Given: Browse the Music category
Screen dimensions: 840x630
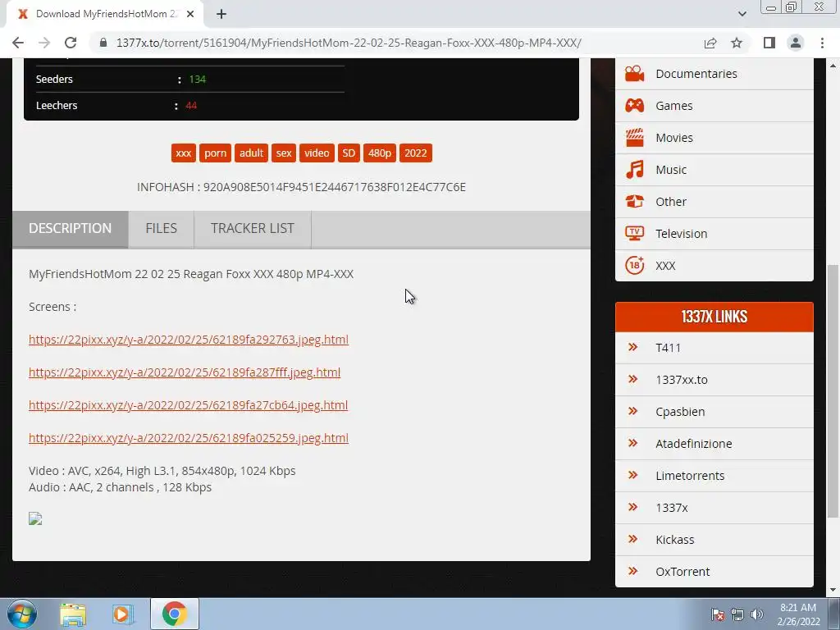Looking at the screenshot, I should [671, 170].
